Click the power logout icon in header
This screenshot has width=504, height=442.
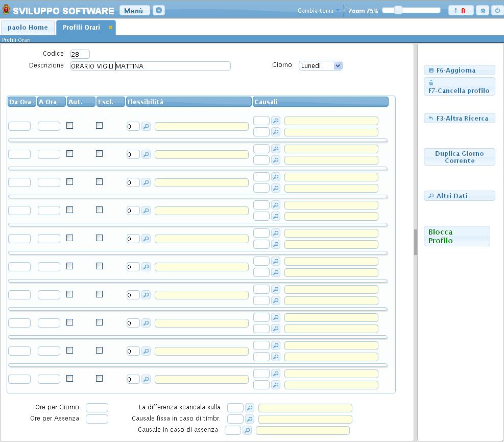[x=497, y=11]
